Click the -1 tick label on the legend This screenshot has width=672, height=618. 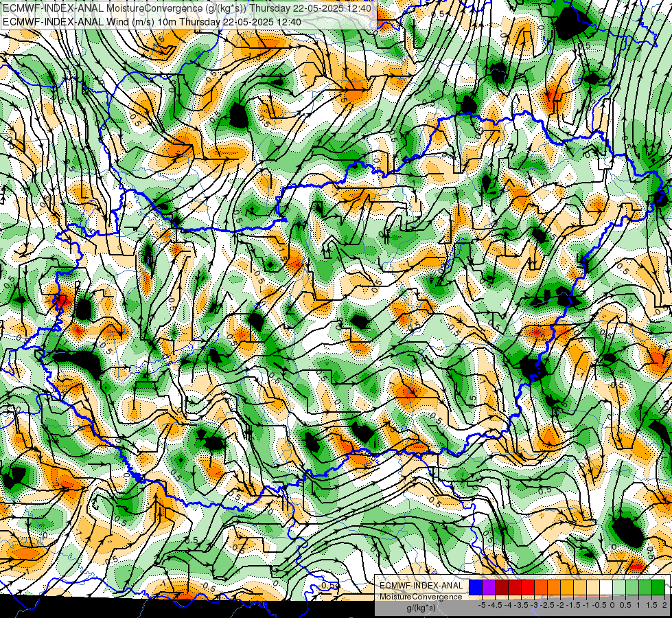586,605
